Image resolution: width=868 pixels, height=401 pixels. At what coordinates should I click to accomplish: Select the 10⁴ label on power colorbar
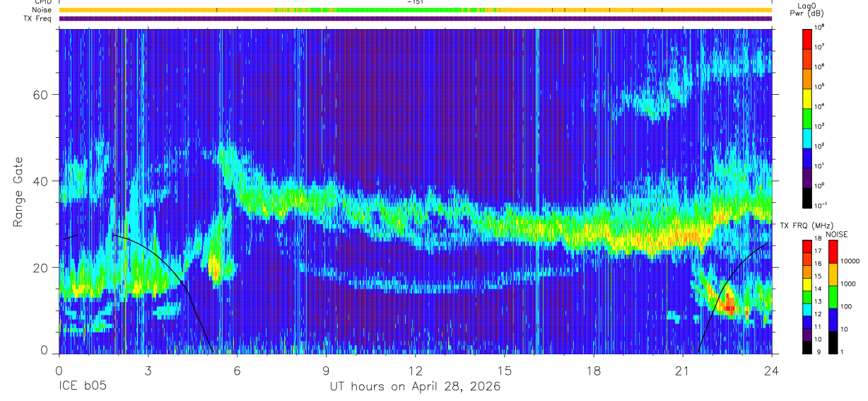(x=821, y=106)
